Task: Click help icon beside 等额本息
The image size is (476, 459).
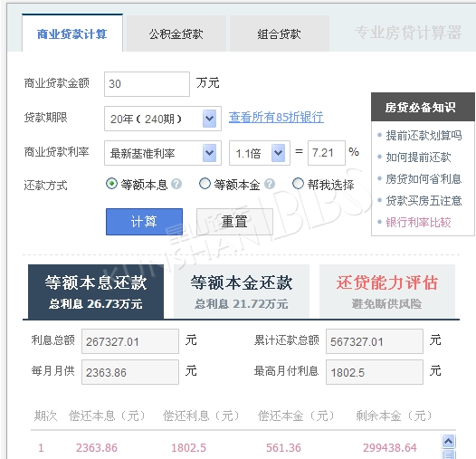Action: click(176, 184)
